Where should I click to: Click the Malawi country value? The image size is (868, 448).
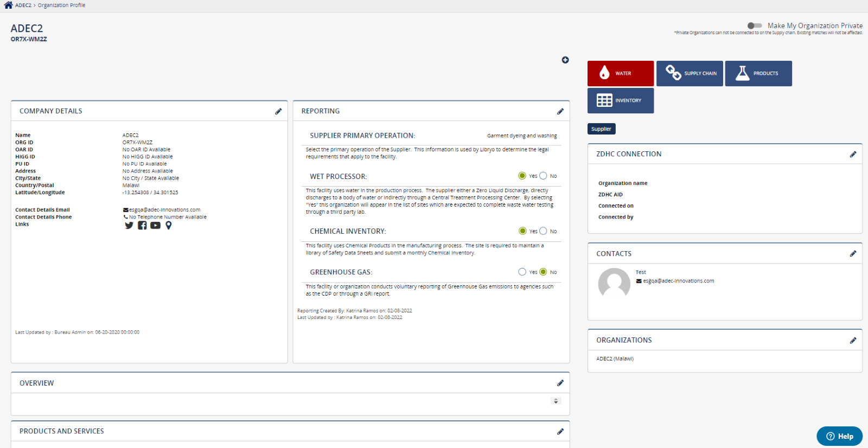pos(131,185)
